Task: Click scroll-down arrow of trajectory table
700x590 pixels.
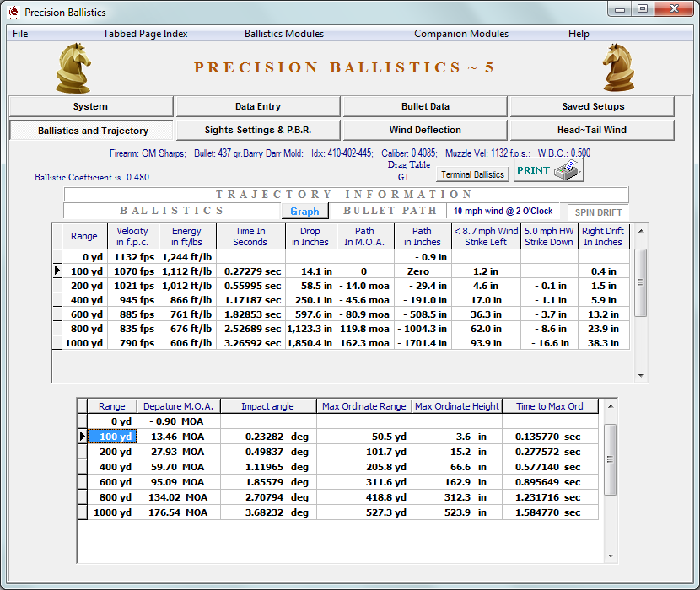Action: click(x=641, y=375)
